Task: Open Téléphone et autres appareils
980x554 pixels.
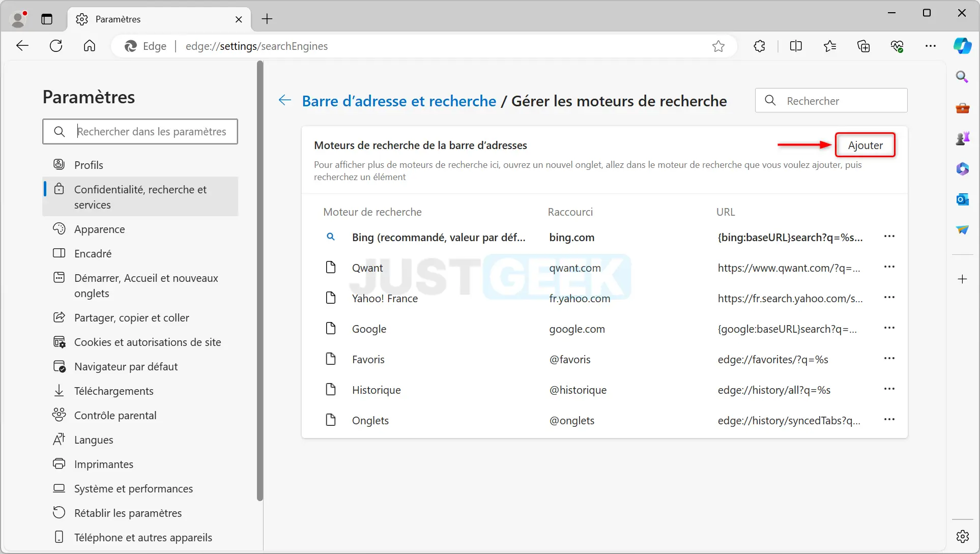Action: 140,538
